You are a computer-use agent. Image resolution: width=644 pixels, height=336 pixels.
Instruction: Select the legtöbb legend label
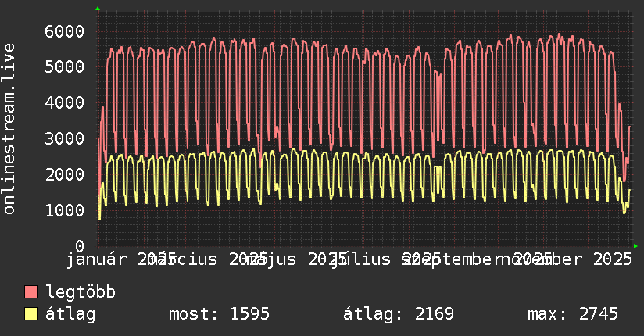(80, 291)
